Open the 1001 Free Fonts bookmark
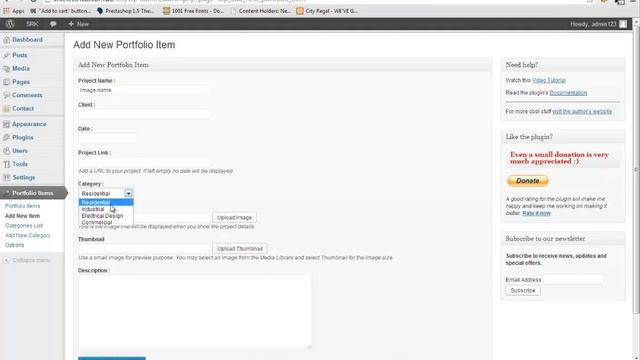 click(193, 11)
